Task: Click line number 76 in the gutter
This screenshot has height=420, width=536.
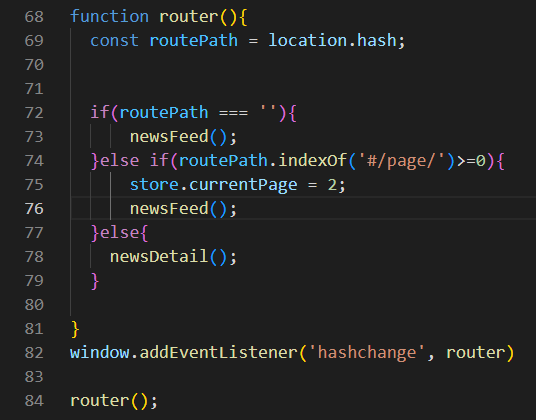Action: coord(34,209)
